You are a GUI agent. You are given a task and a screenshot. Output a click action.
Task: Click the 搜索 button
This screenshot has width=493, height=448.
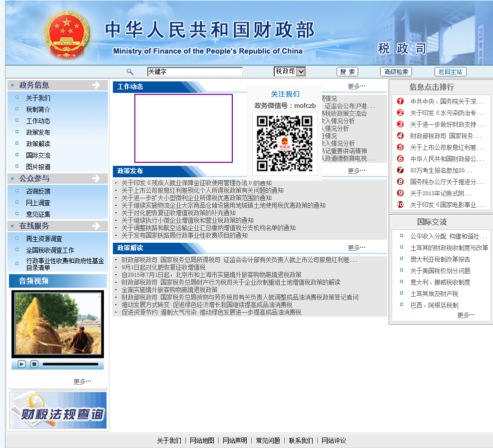347,72
